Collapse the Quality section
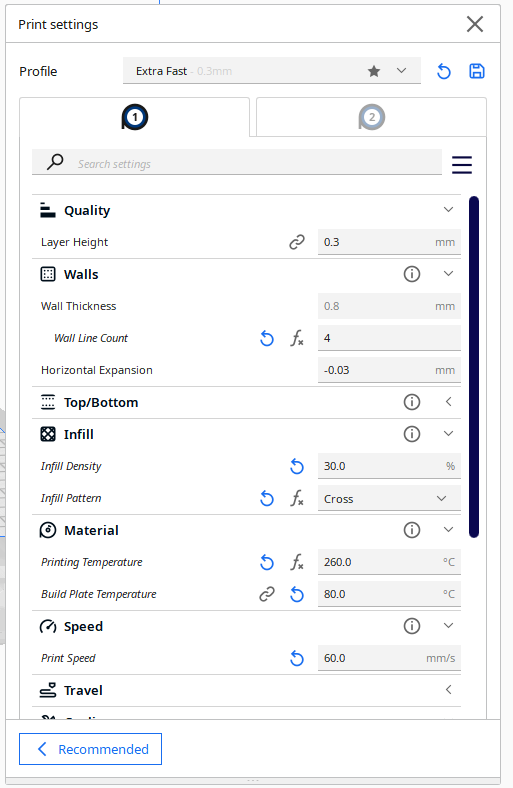This screenshot has width=513, height=788. (246, 210)
